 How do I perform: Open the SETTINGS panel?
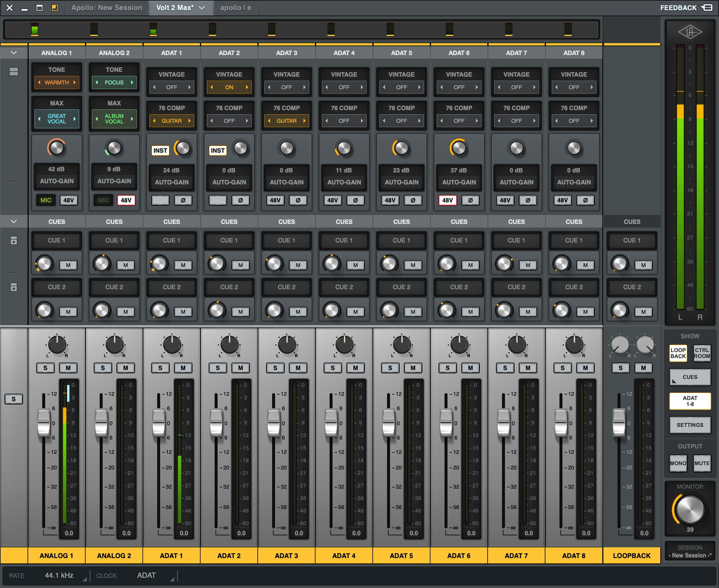tap(690, 425)
